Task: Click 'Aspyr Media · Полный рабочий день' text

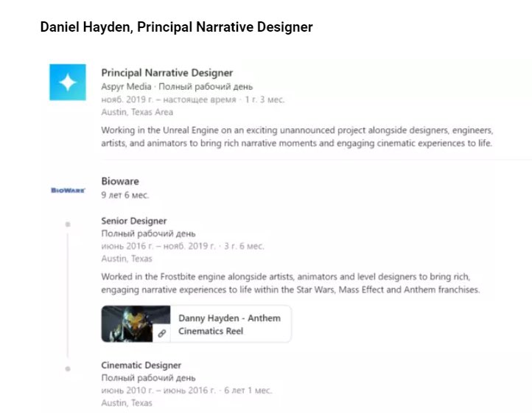Action: click(x=177, y=86)
